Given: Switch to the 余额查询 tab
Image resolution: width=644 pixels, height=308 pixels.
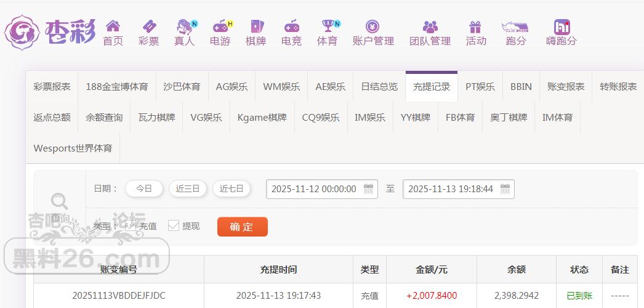Looking at the screenshot, I should 104,118.
